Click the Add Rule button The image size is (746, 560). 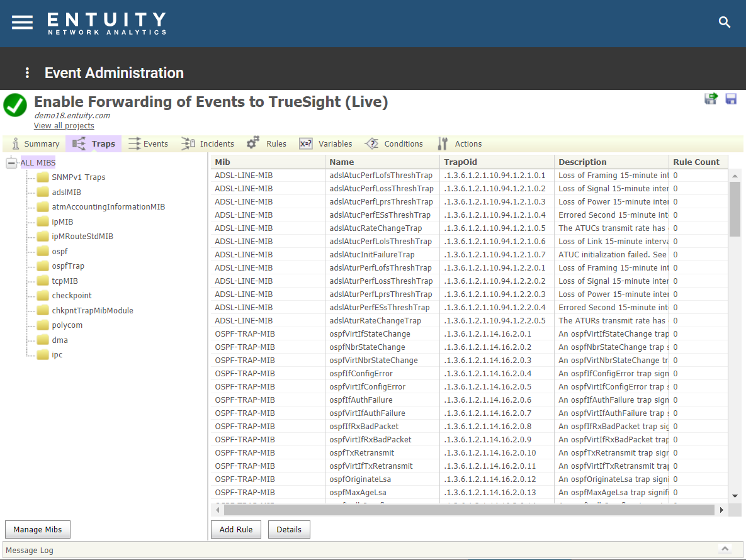click(236, 529)
